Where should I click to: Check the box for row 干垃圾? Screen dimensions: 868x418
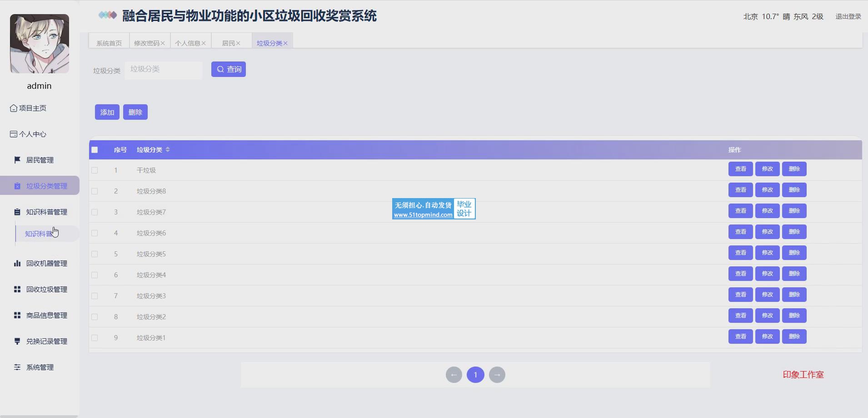tap(95, 170)
